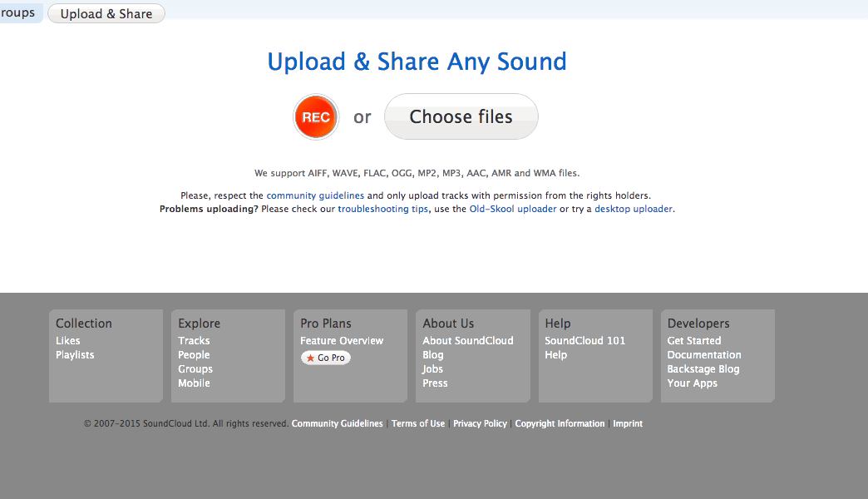
Task: Click the supported file formats text
Action: (417, 173)
